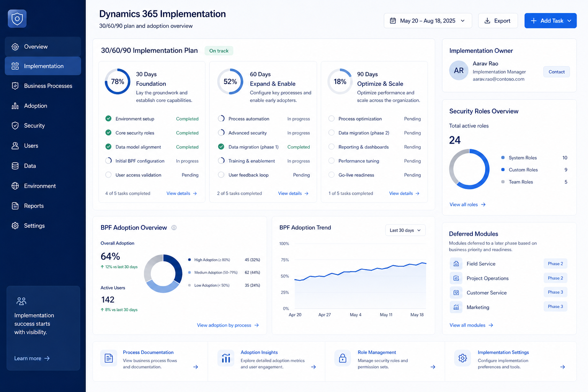Toggle the User feedback loop task circle
588x392 pixels.
(221, 175)
